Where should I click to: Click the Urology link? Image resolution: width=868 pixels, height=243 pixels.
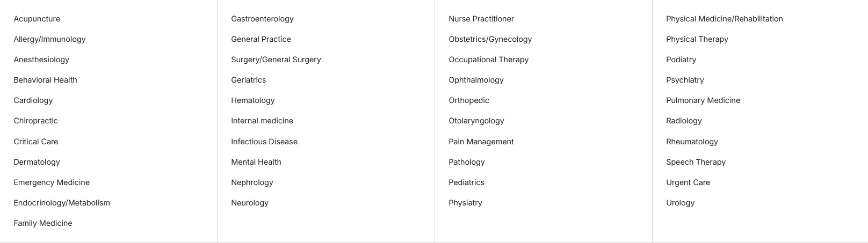click(680, 203)
